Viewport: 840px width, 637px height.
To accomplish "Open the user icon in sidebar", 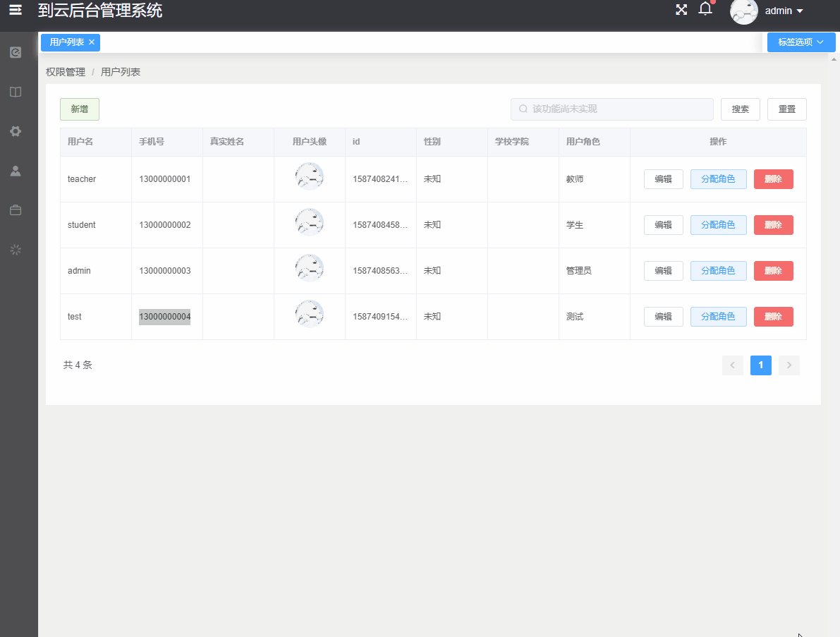I will coord(16,171).
